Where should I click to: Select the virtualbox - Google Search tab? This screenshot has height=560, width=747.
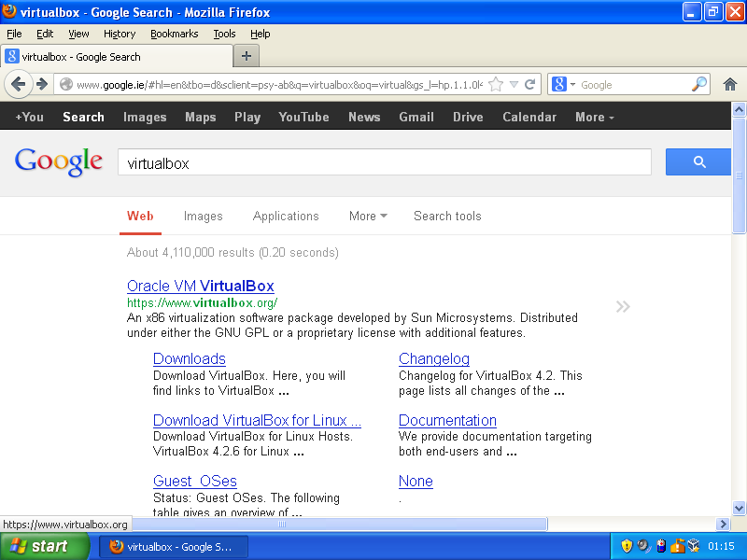[116, 57]
